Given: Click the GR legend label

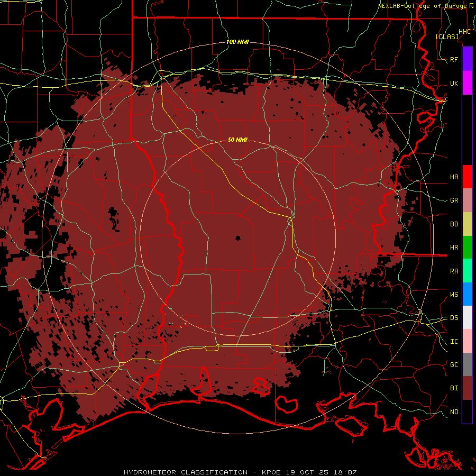Looking at the screenshot, I should [x=454, y=200].
